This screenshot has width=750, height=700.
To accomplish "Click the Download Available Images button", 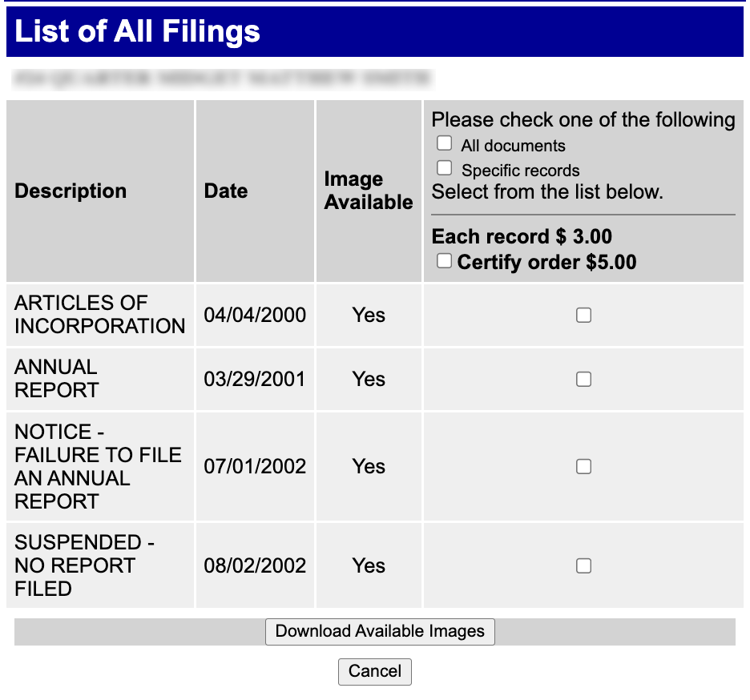I will (x=380, y=632).
